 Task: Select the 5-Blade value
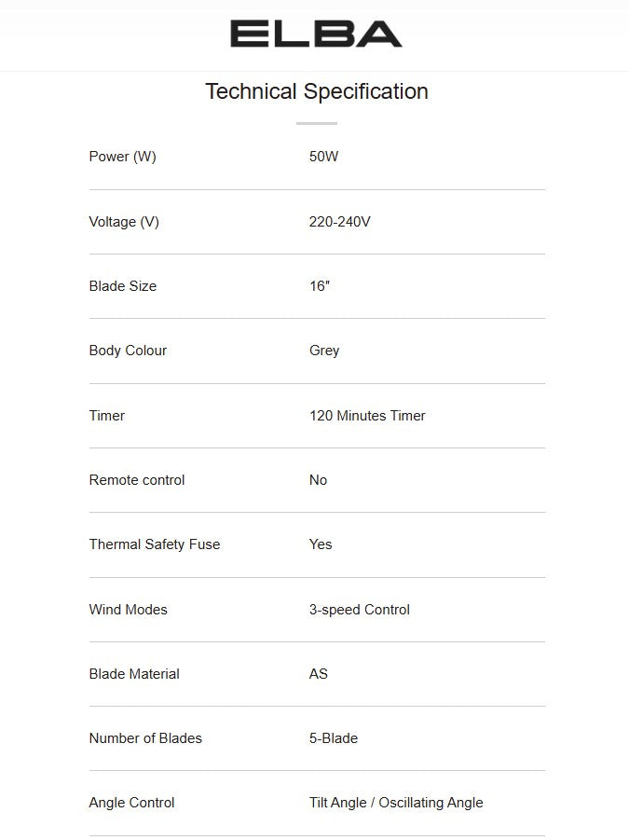pyautogui.click(x=334, y=738)
